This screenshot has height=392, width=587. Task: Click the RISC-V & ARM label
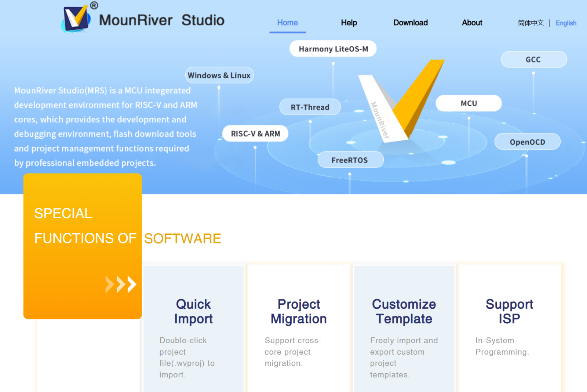(255, 133)
